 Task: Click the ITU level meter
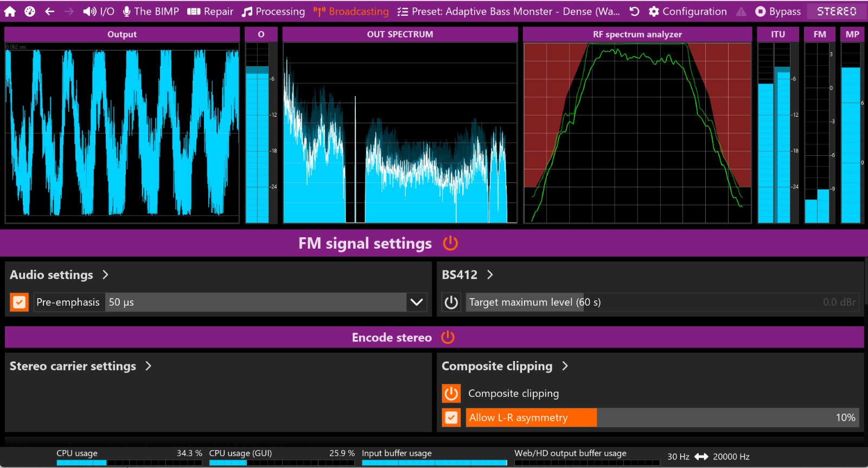tap(778, 133)
